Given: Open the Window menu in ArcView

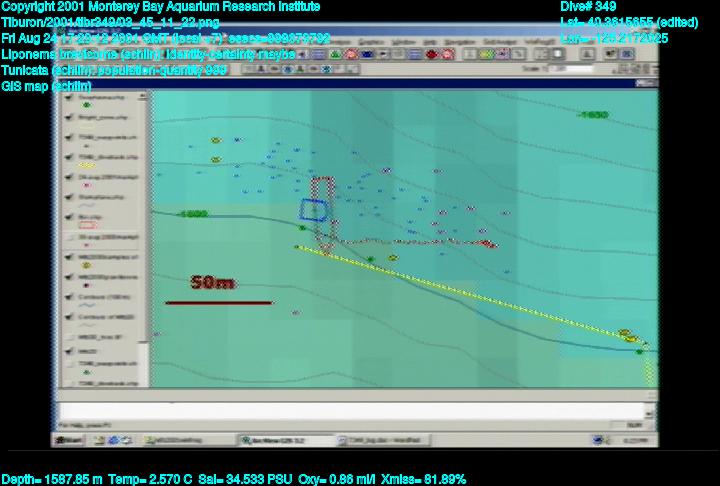Looking at the screenshot, I should [404, 42].
